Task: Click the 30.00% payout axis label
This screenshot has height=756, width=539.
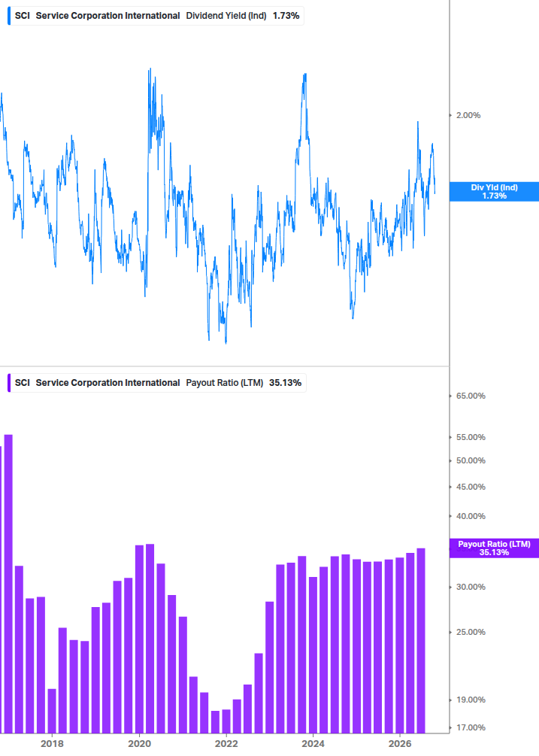Action: (x=471, y=587)
